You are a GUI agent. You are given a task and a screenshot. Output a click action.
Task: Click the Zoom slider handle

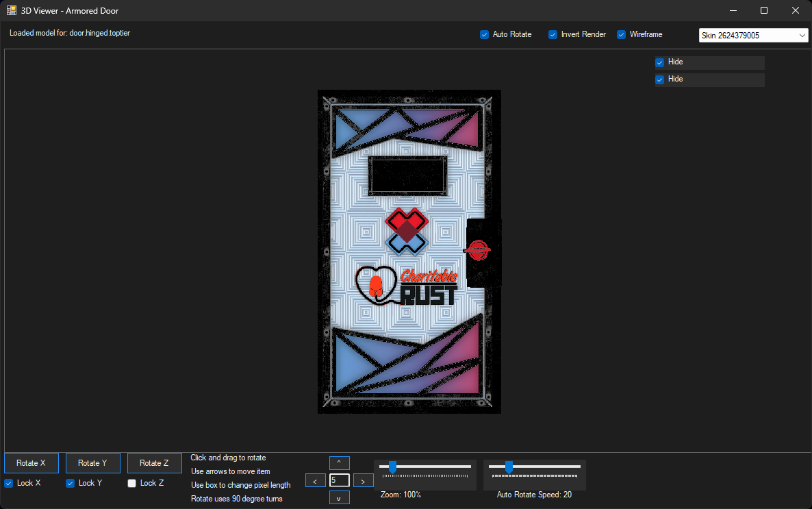point(392,467)
